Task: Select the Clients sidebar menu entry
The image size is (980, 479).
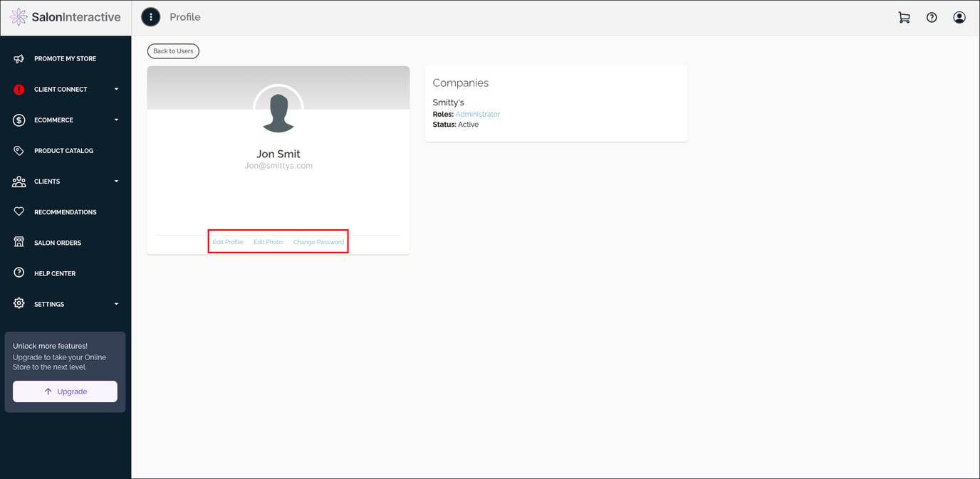Action: [47, 181]
